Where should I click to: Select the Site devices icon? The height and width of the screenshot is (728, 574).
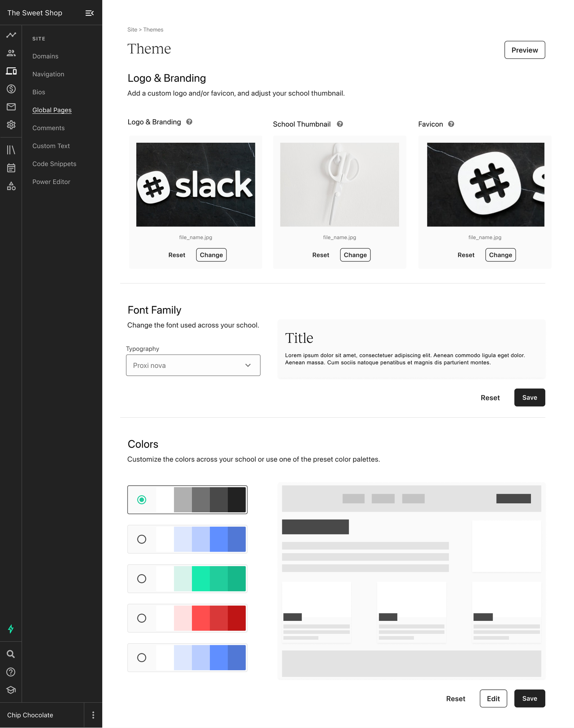click(11, 71)
